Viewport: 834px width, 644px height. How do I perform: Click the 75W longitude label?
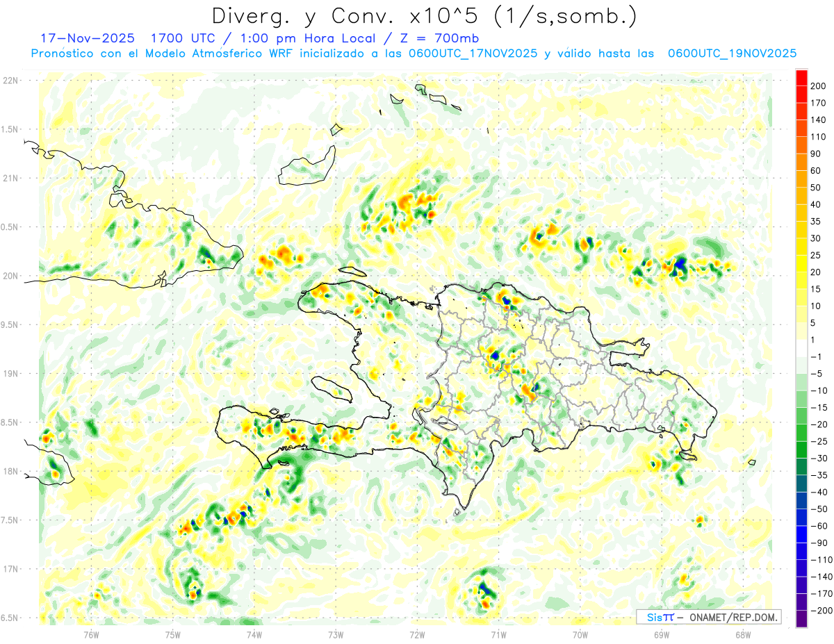(173, 634)
